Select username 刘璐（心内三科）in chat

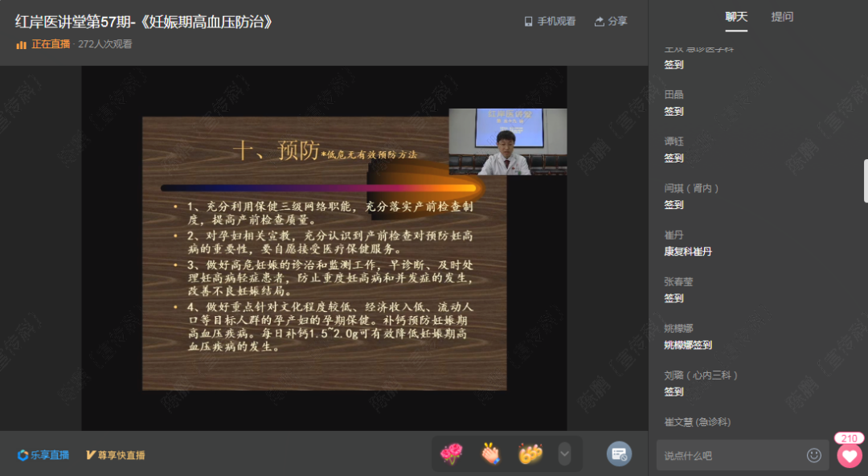click(701, 375)
